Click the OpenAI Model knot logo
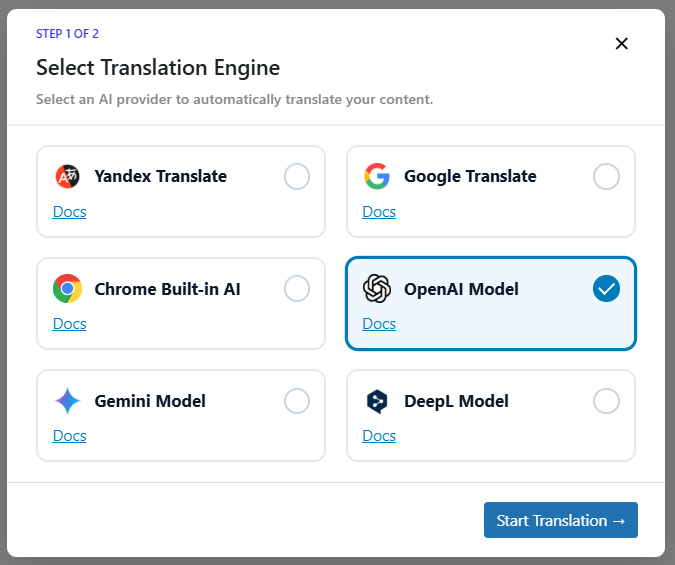This screenshot has height=565, width=675. coord(377,289)
